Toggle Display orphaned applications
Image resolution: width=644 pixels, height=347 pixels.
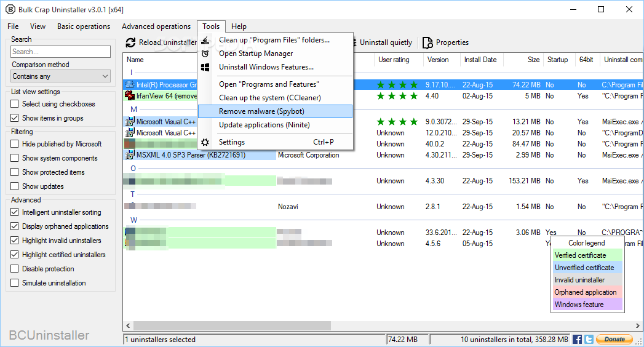pyautogui.click(x=14, y=226)
